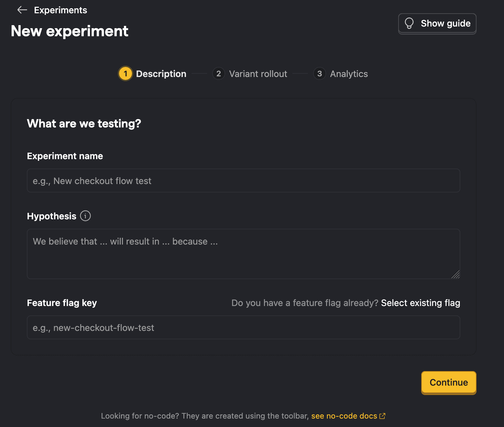Click the Show guide button

pos(437,23)
